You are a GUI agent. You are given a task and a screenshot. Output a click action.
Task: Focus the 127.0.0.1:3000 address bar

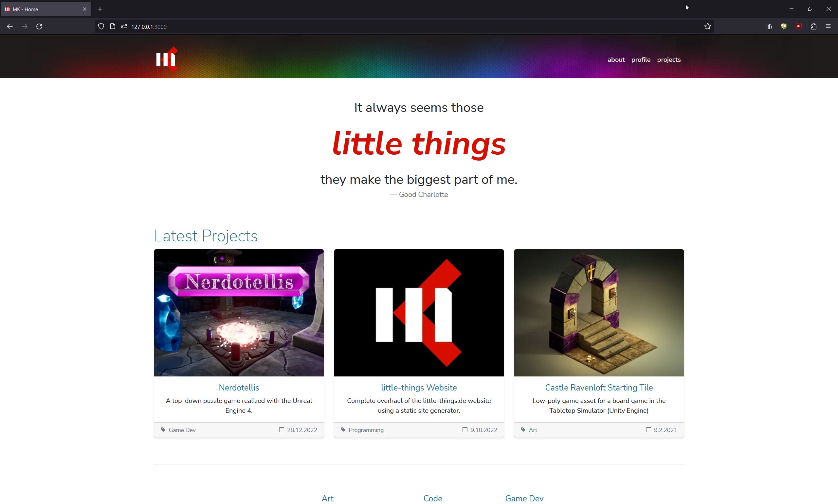click(408, 26)
